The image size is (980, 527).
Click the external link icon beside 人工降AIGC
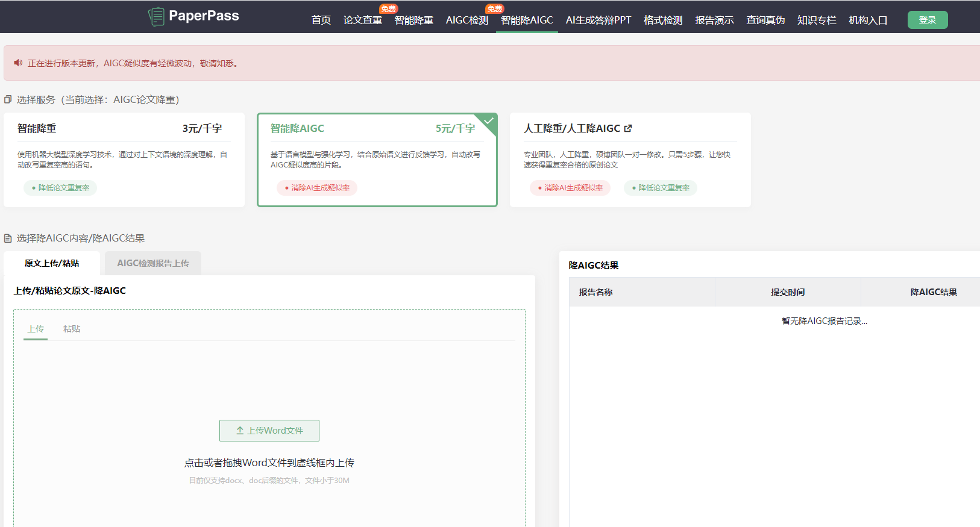click(628, 128)
